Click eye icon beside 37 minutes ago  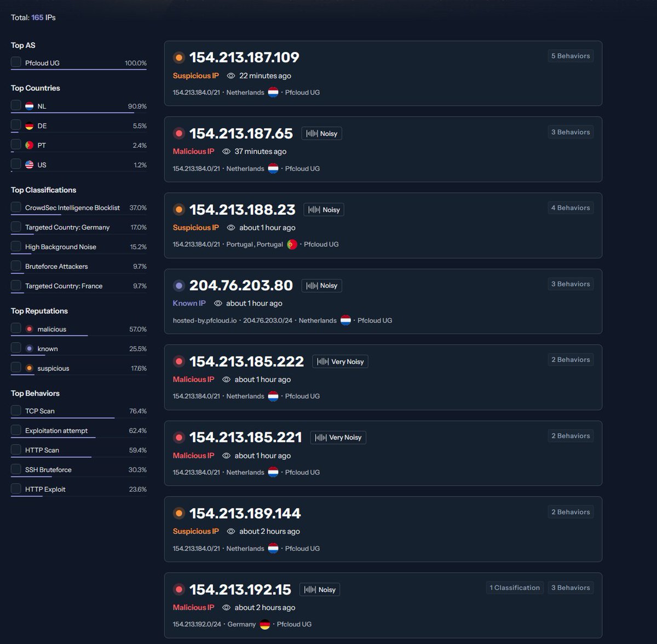point(227,152)
